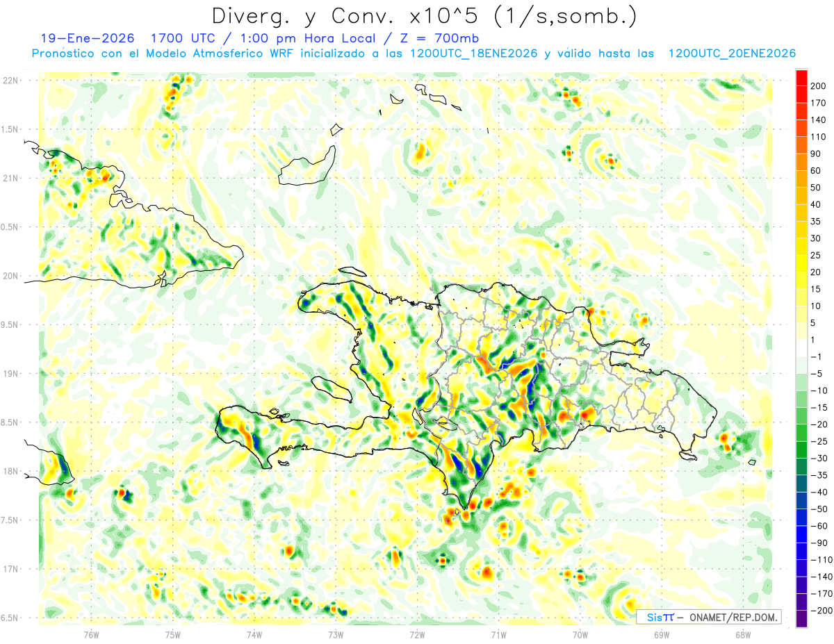Click the "1200UTC_18ENE2026" initialization time
Screen dimensions: 834x644
pos(474,53)
